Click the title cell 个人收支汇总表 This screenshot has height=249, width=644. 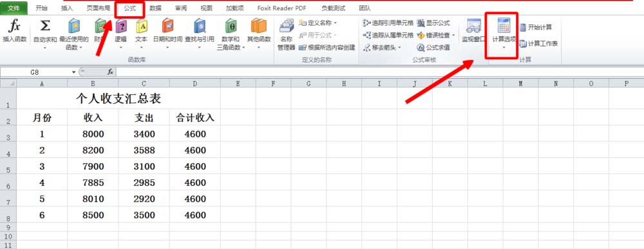point(118,98)
